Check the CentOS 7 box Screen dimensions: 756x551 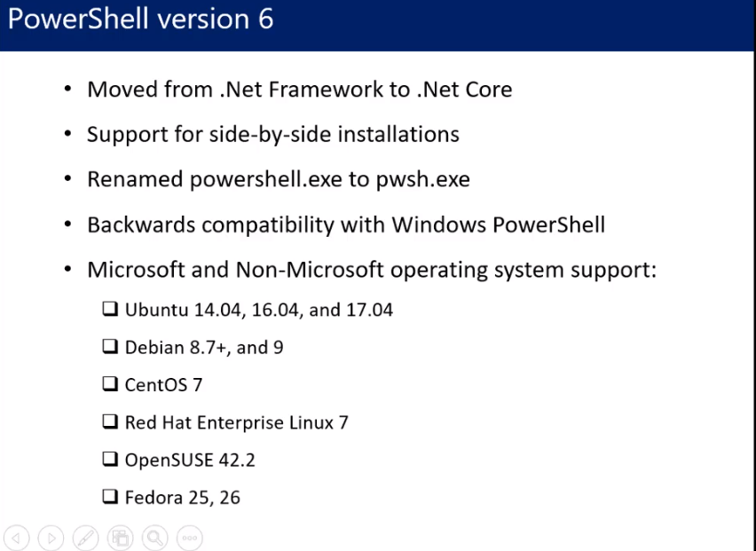110,383
